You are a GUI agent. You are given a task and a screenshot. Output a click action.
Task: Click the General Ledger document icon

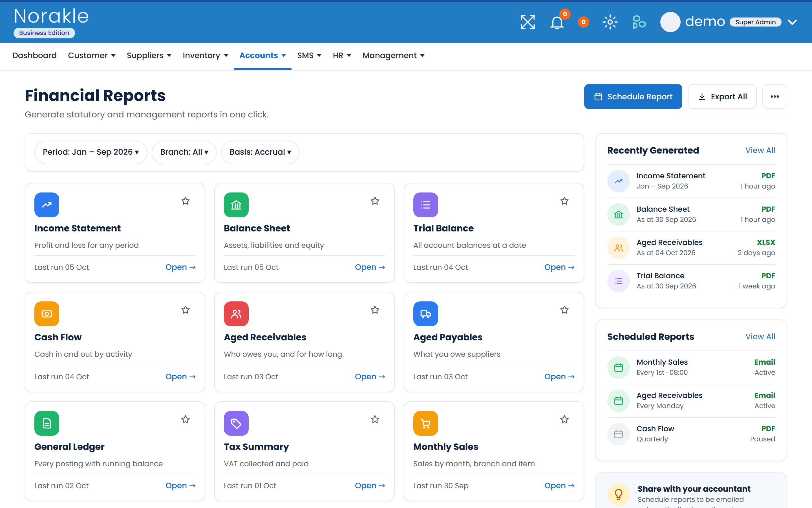click(x=47, y=423)
